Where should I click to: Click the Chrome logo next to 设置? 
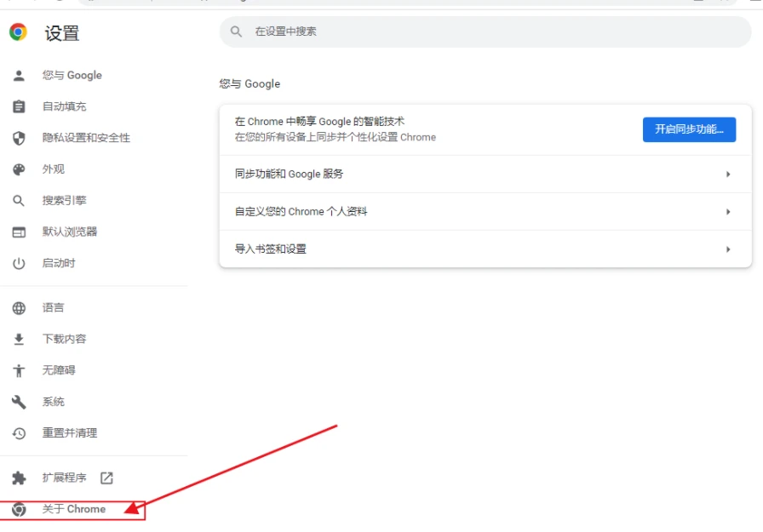[x=18, y=32]
